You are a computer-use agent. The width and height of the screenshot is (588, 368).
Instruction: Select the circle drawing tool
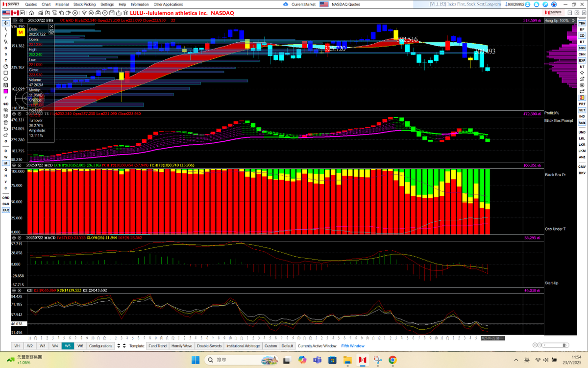pos(5,79)
